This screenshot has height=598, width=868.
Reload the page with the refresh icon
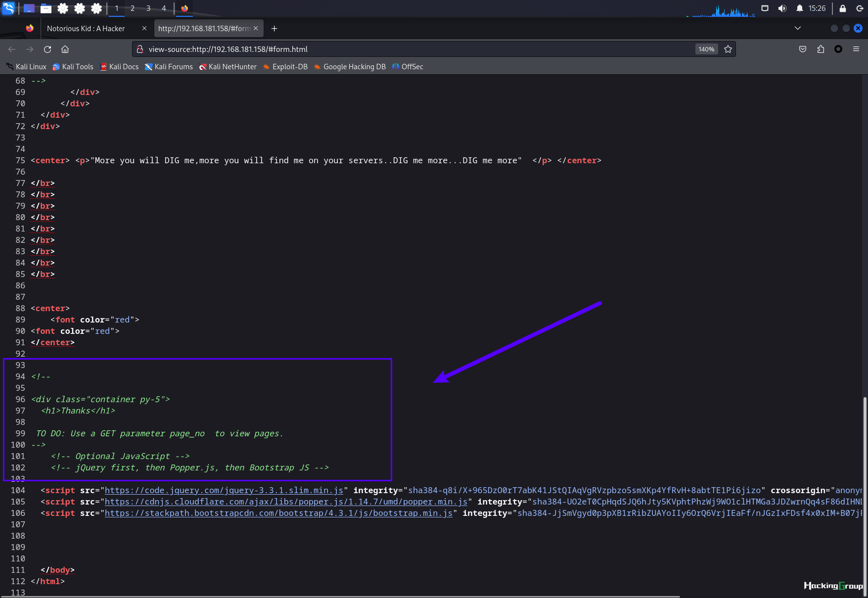[47, 49]
